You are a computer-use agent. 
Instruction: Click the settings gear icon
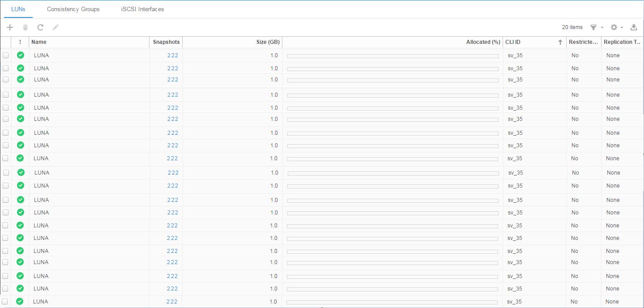[x=614, y=27]
